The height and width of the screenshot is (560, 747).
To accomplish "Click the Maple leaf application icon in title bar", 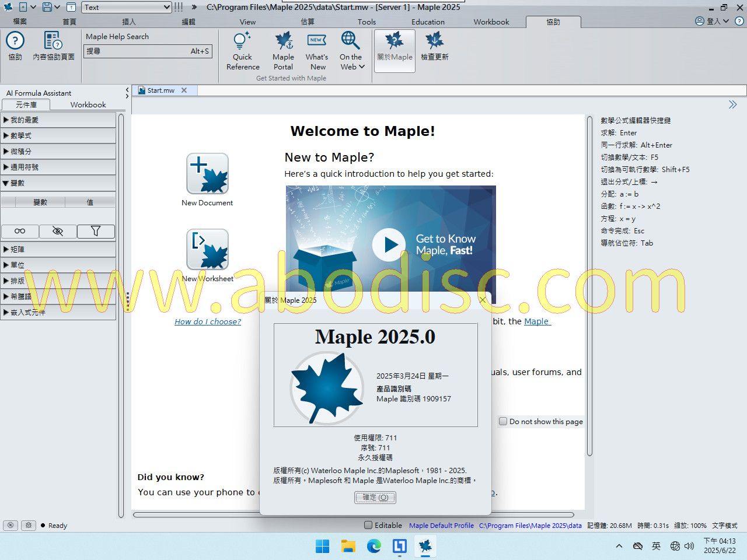I will click(8, 7).
